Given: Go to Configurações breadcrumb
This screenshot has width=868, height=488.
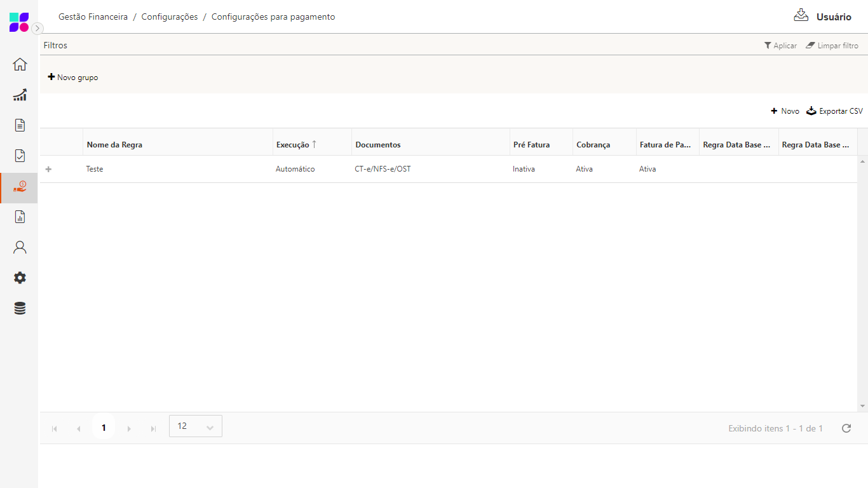Looking at the screenshot, I should [170, 17].
